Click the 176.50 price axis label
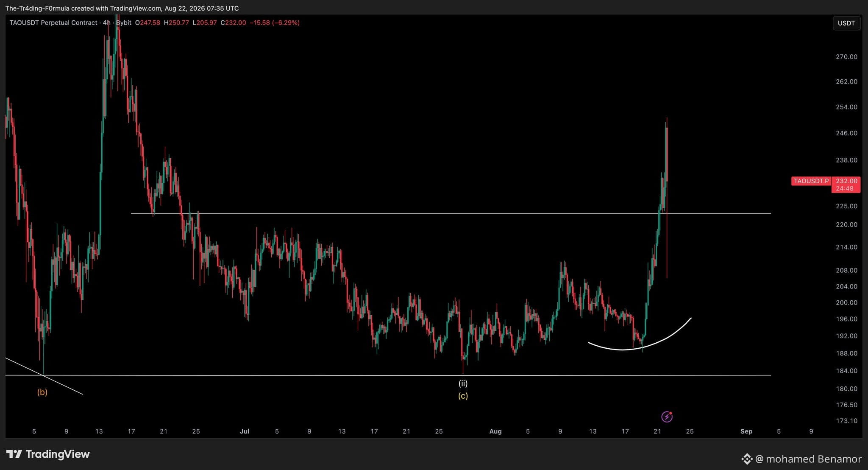 click(846, 405)
